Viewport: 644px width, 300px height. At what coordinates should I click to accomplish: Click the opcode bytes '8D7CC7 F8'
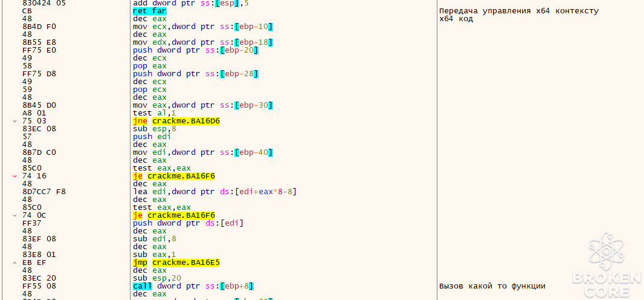point(43,192)
